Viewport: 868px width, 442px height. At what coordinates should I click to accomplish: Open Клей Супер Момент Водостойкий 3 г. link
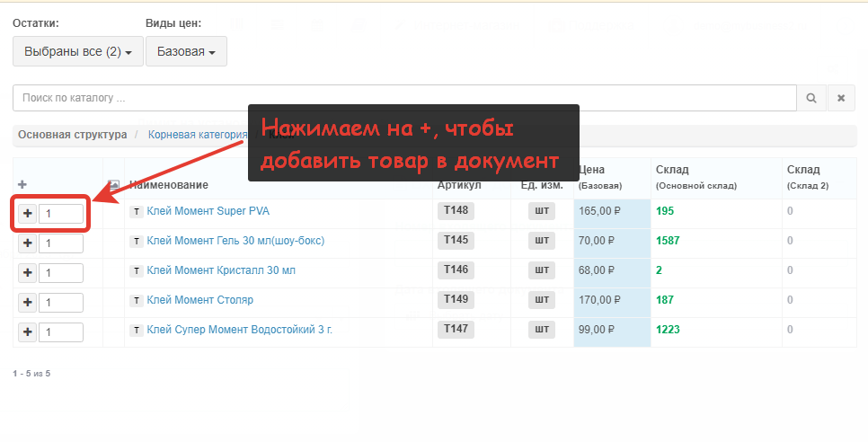click(240, 330)
